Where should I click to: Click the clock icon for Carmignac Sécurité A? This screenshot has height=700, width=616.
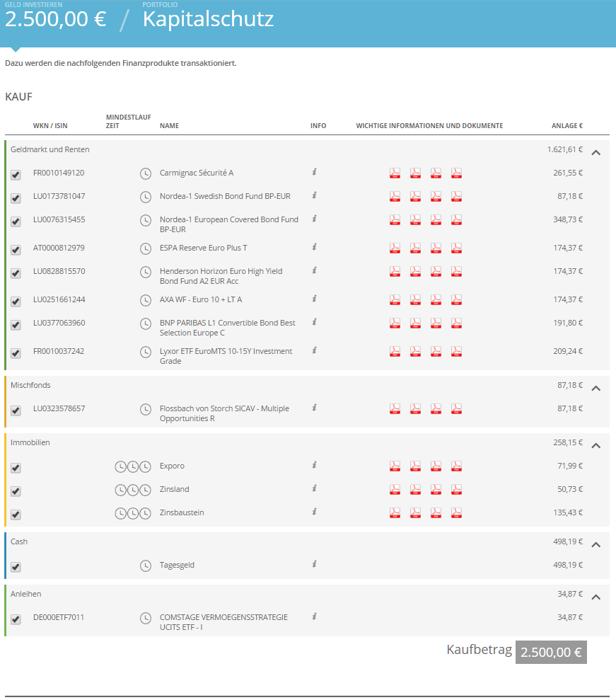click(146, 173)
